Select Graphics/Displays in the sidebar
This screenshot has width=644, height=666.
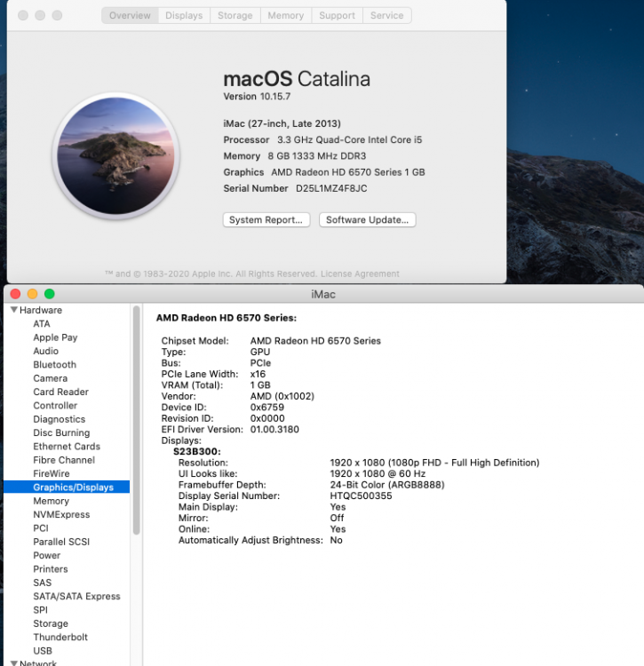67,488
